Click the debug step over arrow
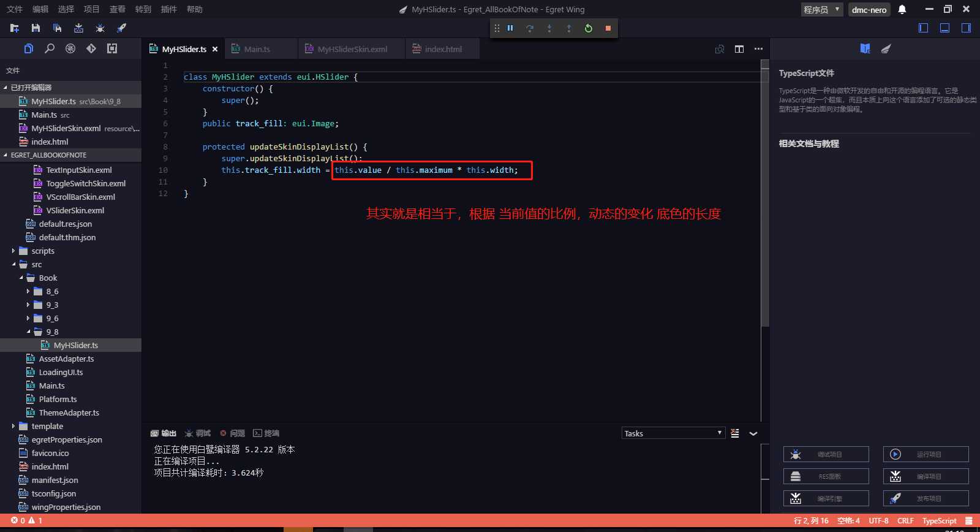This screenshot has height=532, width=980. pyautogui.click(x=530, y=28)
